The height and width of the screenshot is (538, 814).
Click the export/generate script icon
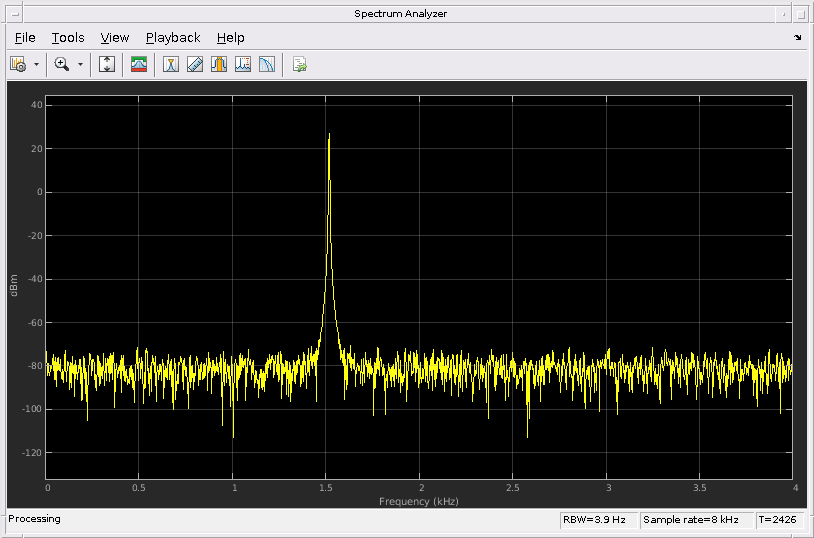299,64
